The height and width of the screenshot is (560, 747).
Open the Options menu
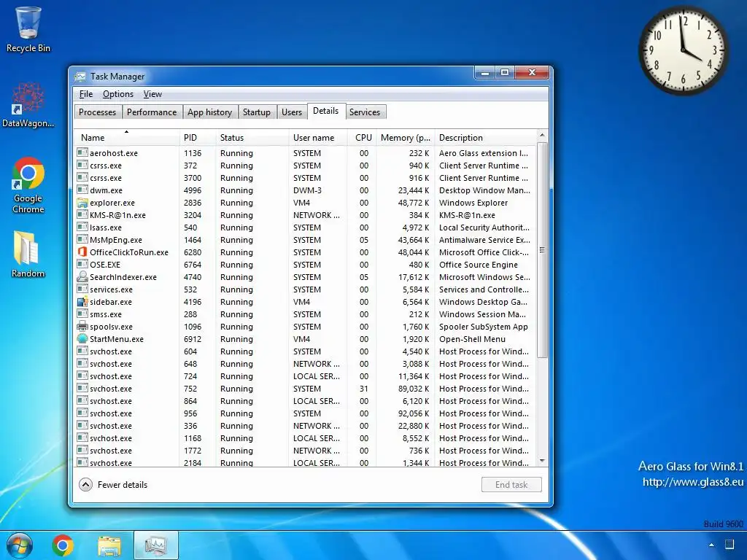(117, 94)
